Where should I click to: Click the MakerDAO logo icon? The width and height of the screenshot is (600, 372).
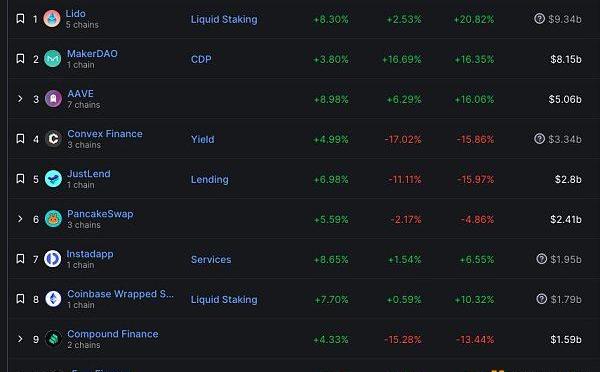(x=52, y=59)
